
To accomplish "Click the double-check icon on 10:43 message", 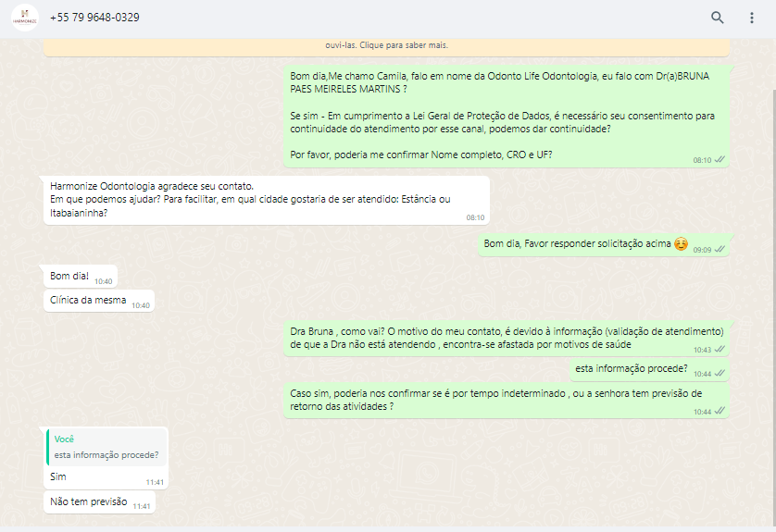I will pyautogui.click(x=720, y=349).
